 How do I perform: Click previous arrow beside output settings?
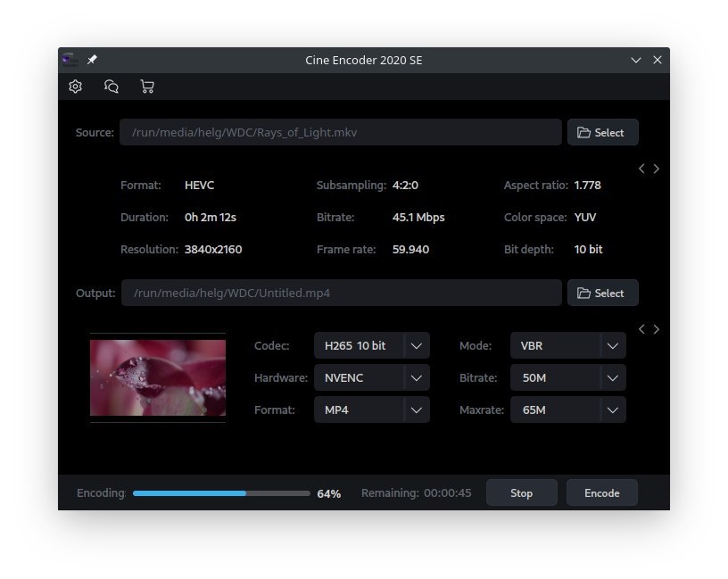tap(641, 329)
